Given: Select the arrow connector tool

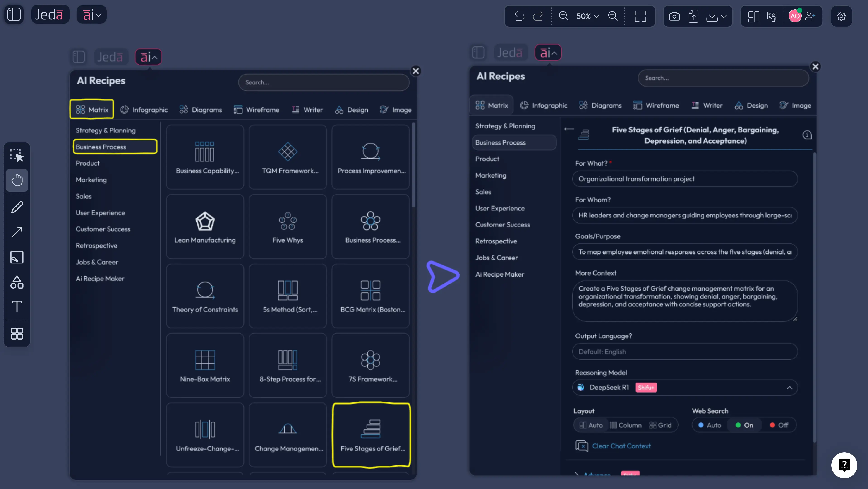Looking at the screenshot, I should point(17,232).
